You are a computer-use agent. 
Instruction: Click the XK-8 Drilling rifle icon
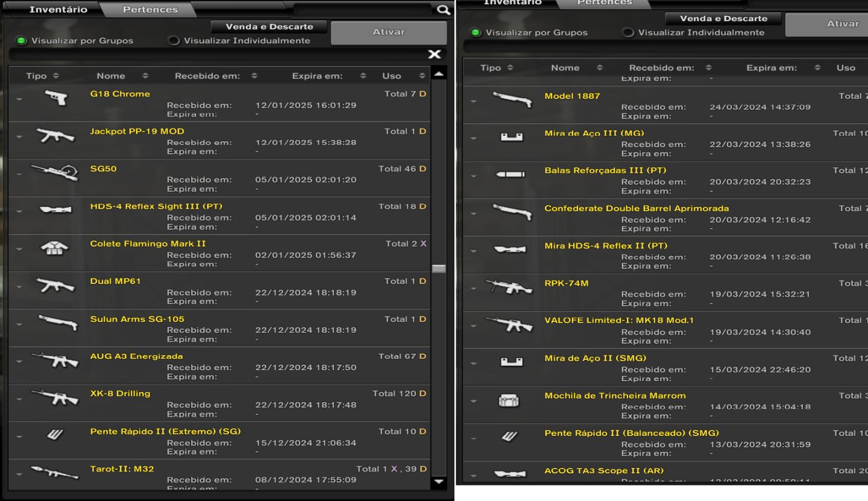click(x=55, y=398)
